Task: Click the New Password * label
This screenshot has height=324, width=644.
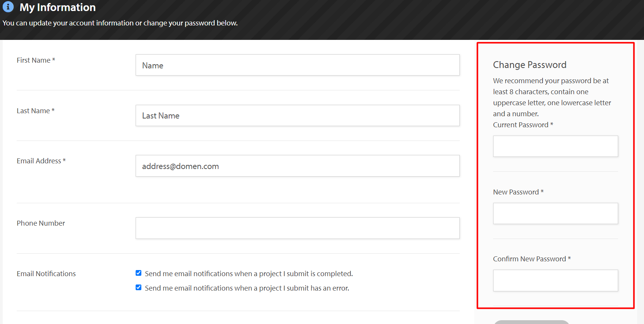Action: (518, 192)
